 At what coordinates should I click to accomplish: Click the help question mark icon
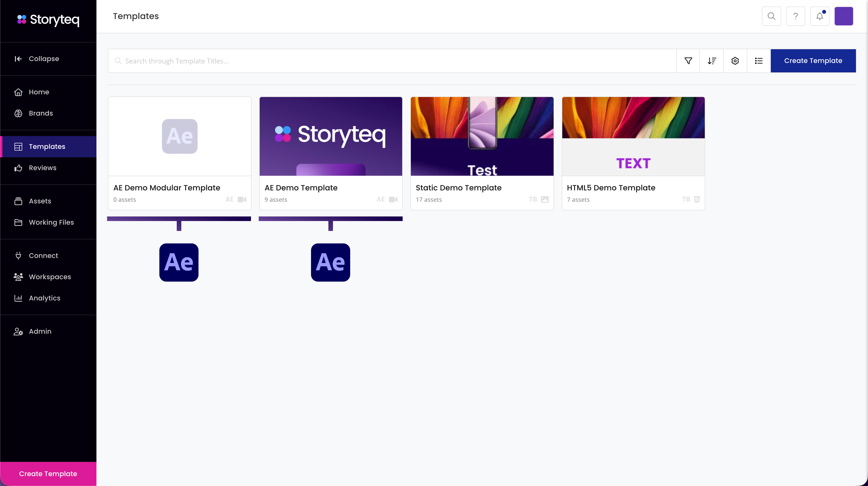796,16
